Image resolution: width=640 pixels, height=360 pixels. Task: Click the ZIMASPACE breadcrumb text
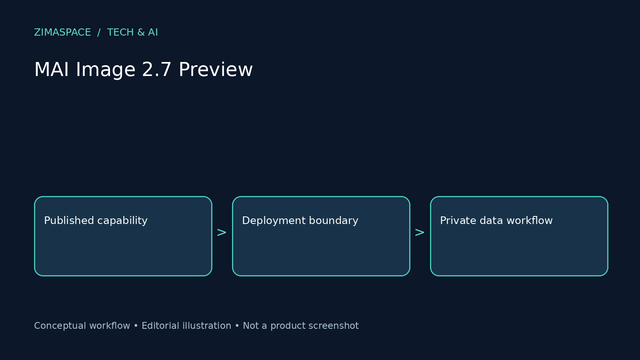pos(62,32)
